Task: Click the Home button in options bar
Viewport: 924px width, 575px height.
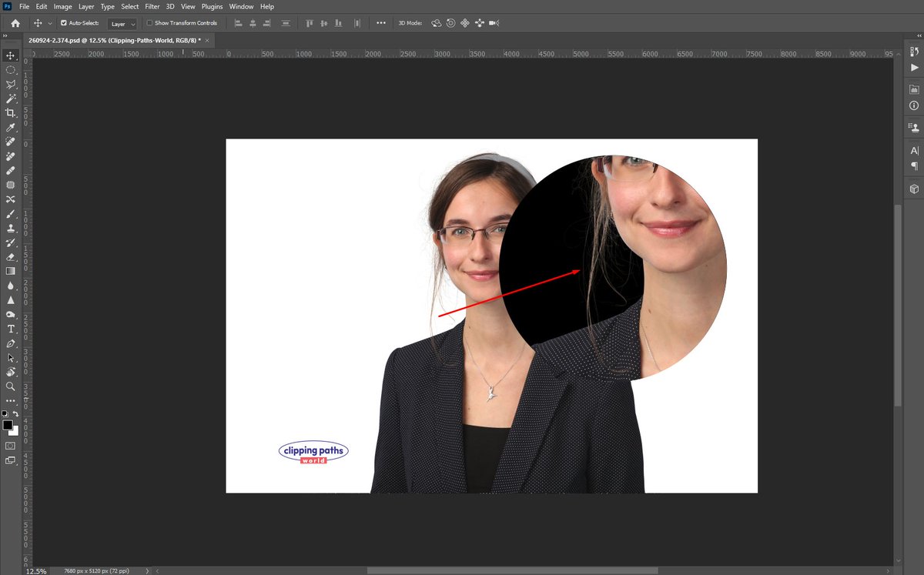Action: (15, 23)
